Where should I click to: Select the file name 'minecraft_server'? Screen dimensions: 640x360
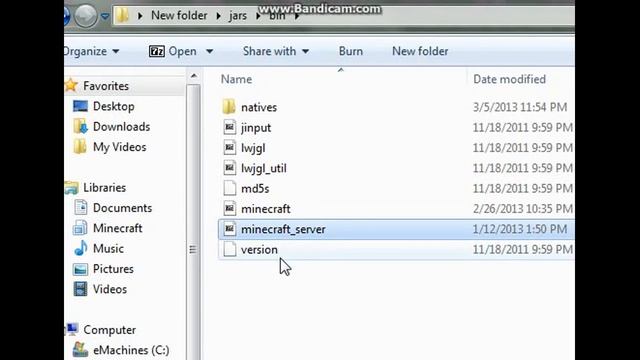click(283, 229)
